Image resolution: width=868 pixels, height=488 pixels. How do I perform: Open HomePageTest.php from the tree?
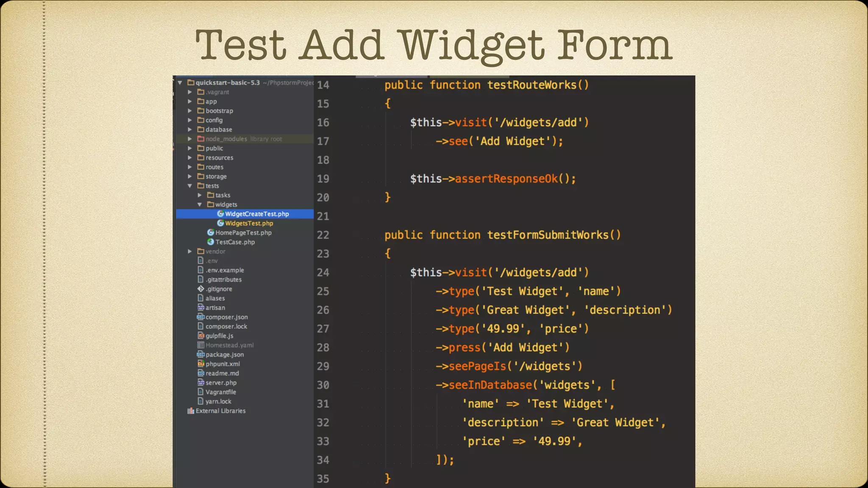[x=243, y=233]
